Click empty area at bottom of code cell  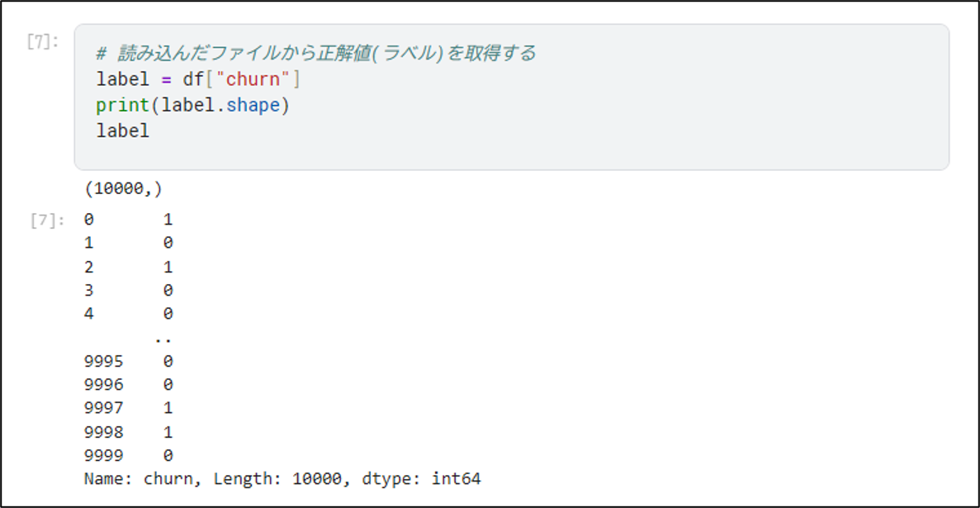coord(511,155)
